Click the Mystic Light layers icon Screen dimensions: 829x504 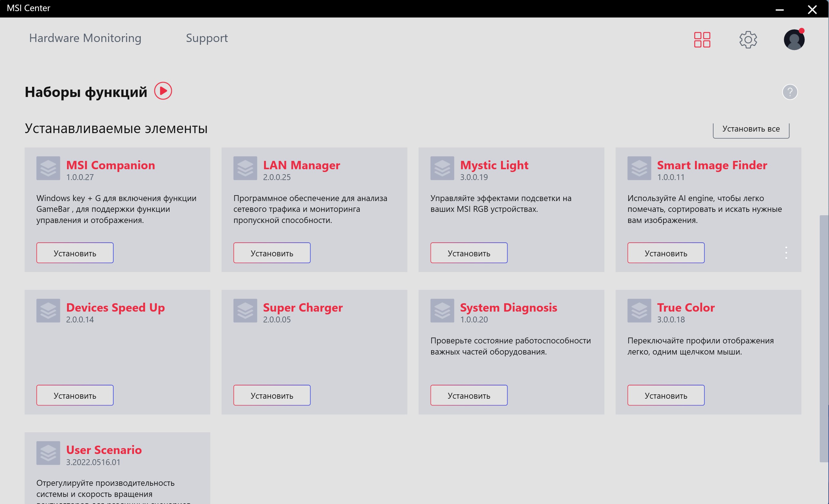[x=442, y=168]
